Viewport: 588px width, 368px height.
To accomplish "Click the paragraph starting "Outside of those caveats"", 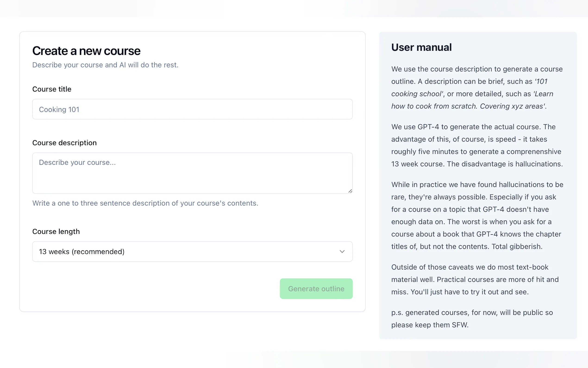I will [x=475, y=279].
